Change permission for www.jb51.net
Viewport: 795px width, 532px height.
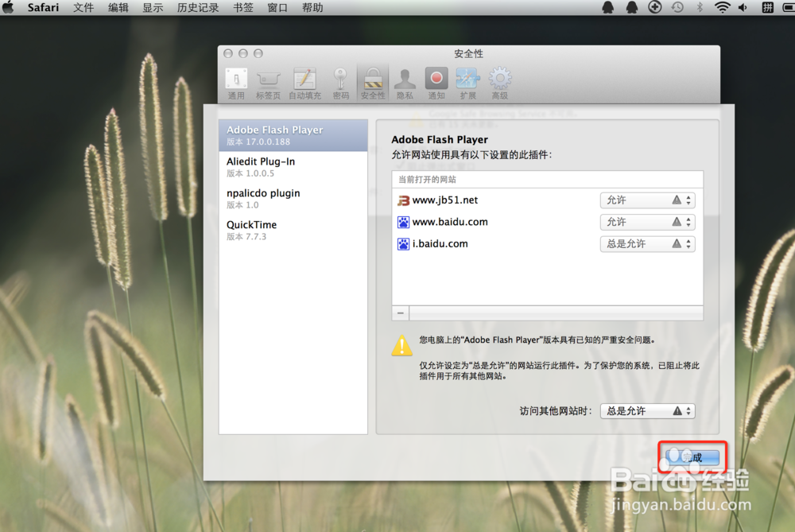click(636, 200)
